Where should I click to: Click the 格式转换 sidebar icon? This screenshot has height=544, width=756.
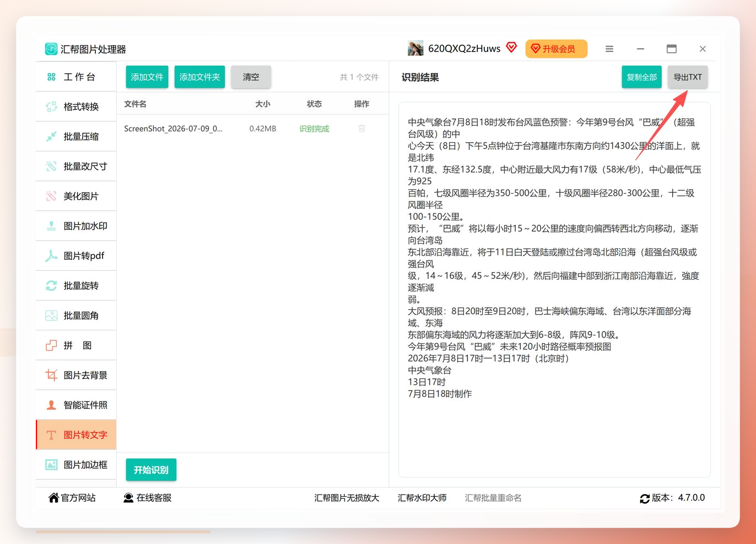[x=51, y=107]
